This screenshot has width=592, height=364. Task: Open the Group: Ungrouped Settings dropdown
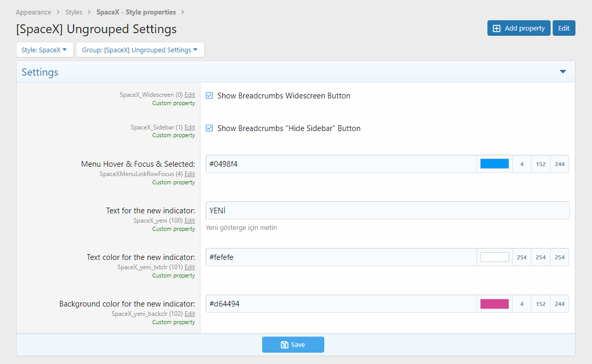(140, 50)
